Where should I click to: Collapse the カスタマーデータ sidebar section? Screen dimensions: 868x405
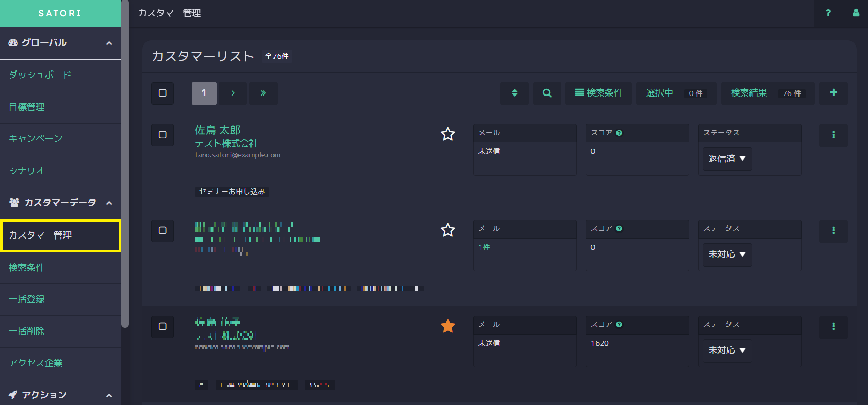click(109, 203)
